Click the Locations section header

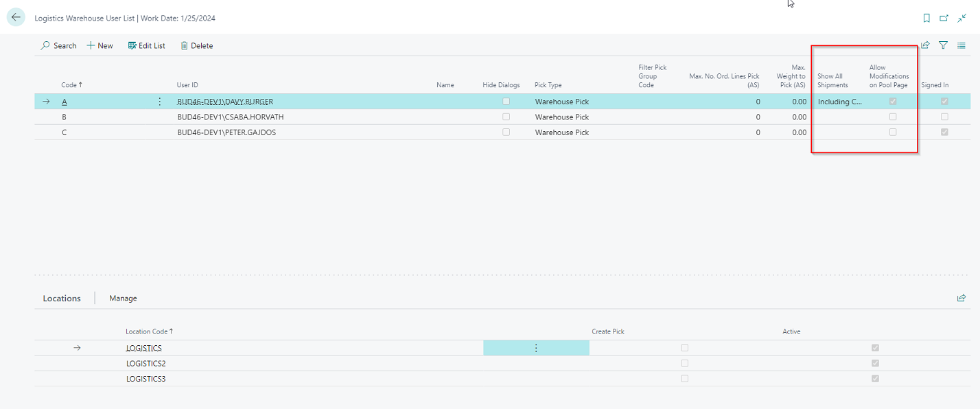pos(62,299)
